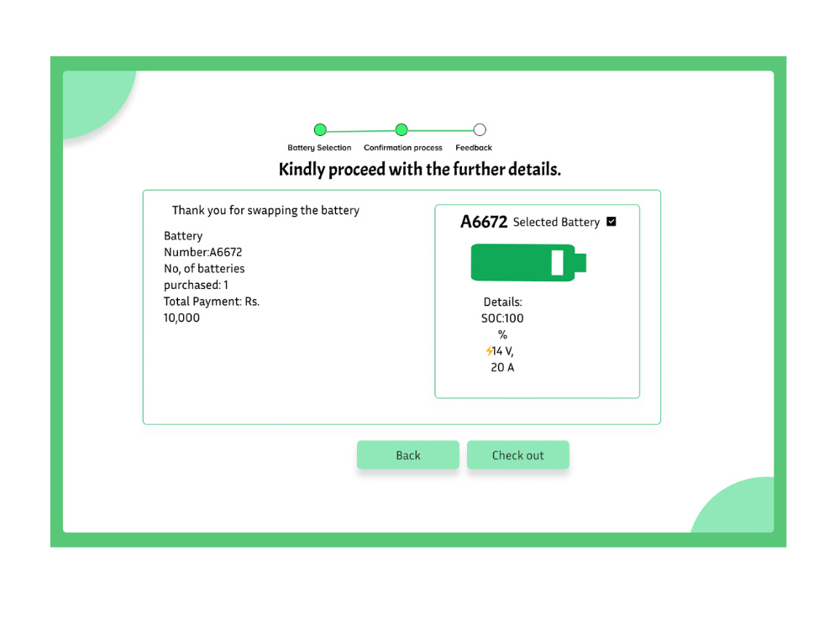This screenshot has width=840, height=630.
Task: Click 'Thank you for swapping the battery' text
Action: coord(265,210)
